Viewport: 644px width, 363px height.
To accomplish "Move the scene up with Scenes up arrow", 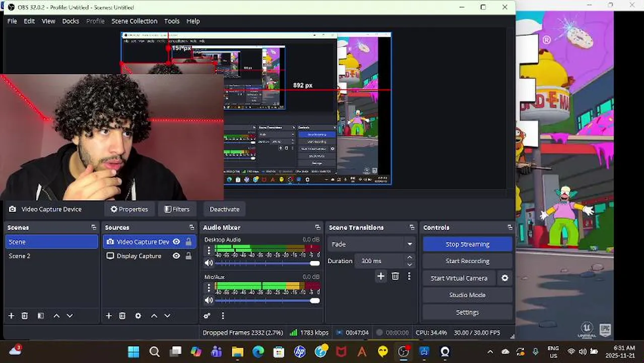I will click(x=56, y=316).
